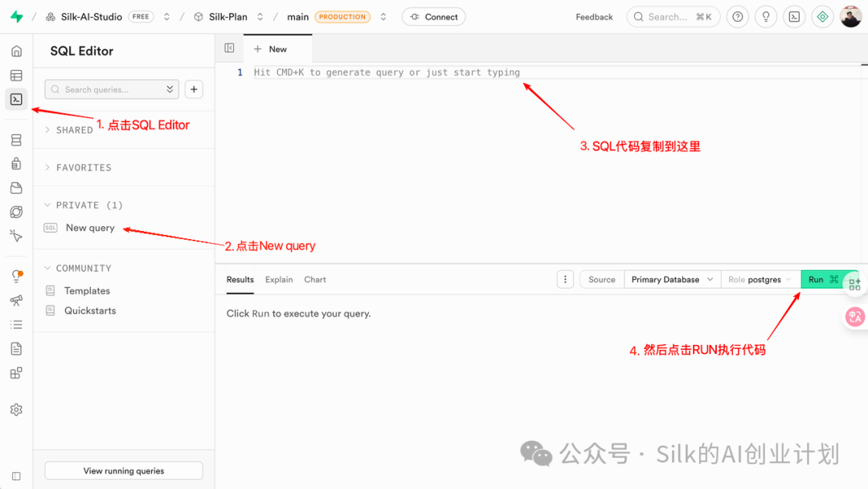Switch to the Chart tab

[315, 280]
